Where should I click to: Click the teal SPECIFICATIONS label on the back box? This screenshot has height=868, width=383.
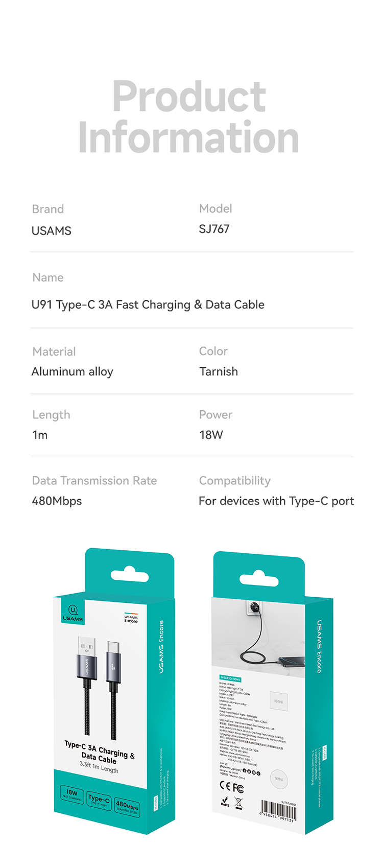pyautogui.click(x=230, y=679)
